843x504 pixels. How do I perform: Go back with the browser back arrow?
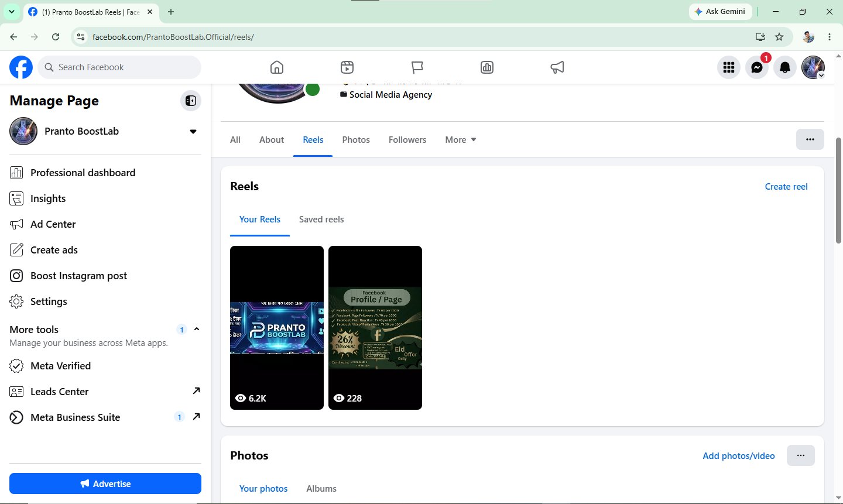(x=13, y=37)
